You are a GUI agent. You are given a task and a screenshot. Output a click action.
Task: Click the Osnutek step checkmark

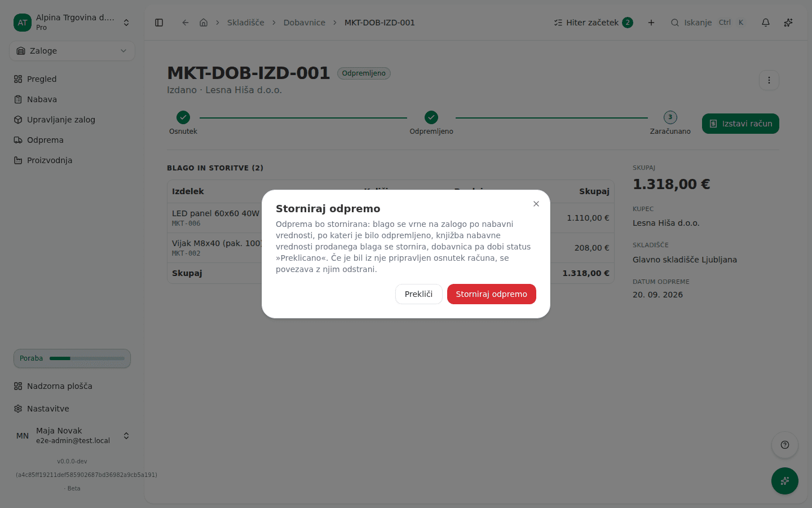[x=183, y=117]
